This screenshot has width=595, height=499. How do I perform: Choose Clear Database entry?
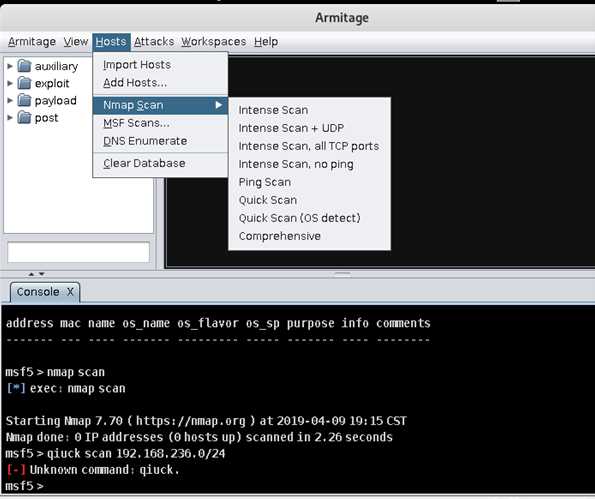[160, 163]
